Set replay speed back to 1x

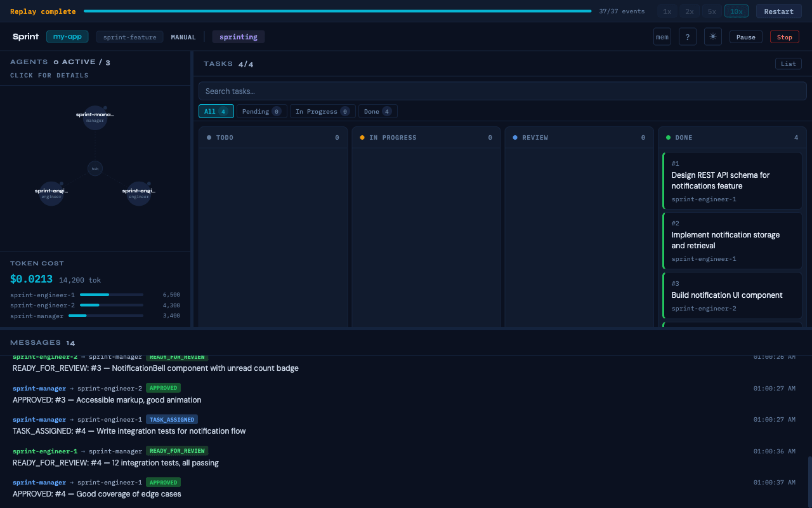pos(667,11)
